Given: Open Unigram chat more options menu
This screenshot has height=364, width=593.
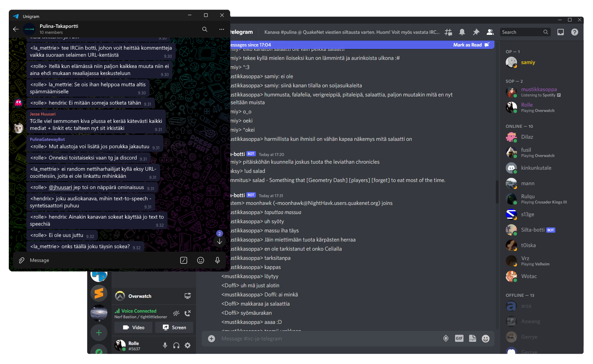Looking at the screenshot, I should pos(222,29).
